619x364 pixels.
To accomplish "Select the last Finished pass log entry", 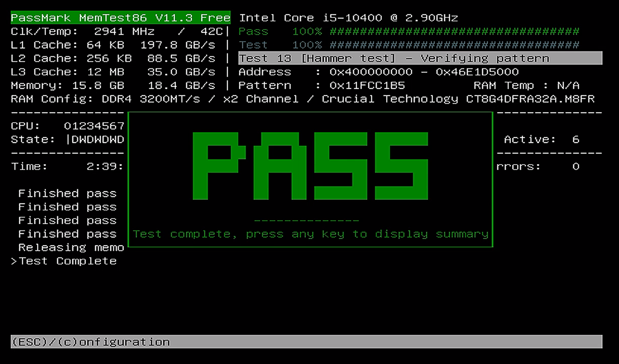I will coord(67,234).
